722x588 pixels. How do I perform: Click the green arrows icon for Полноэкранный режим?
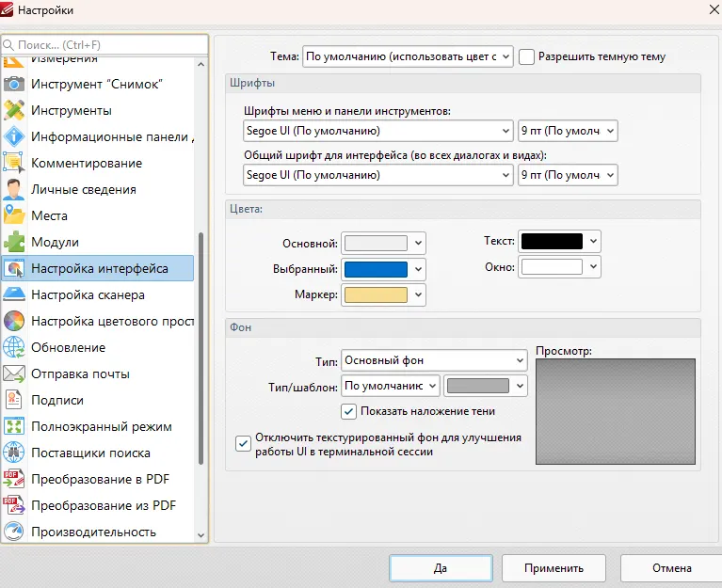pos(14,426)
